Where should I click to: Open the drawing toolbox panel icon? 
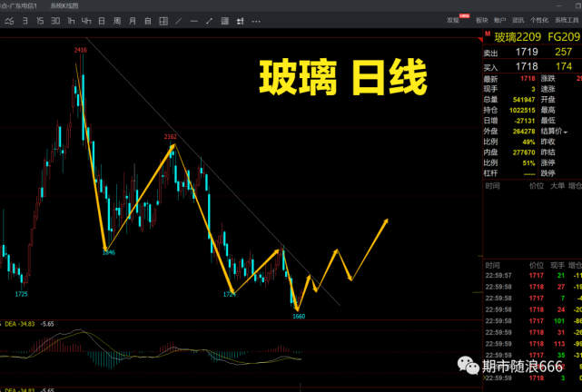[x=225, y=21]
